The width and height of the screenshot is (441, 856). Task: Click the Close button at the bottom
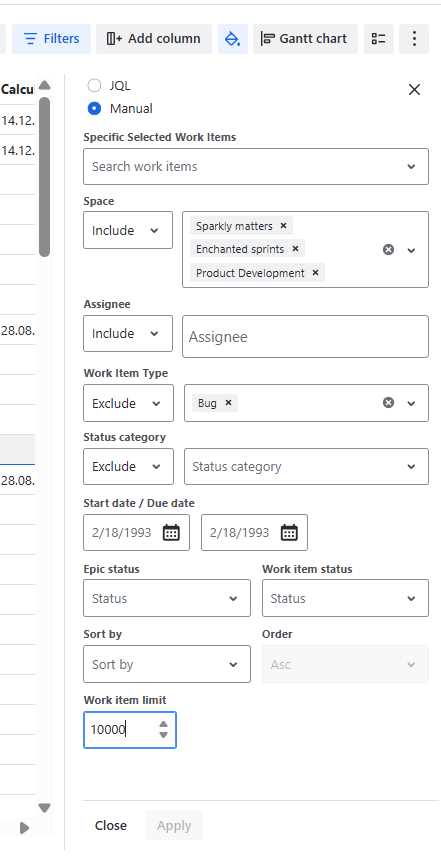(111, 825)
